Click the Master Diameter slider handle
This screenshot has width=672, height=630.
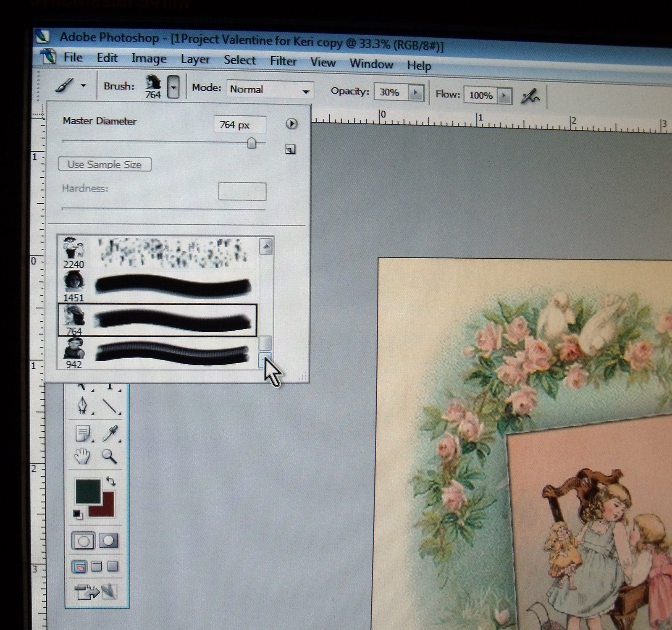(252, 143)
